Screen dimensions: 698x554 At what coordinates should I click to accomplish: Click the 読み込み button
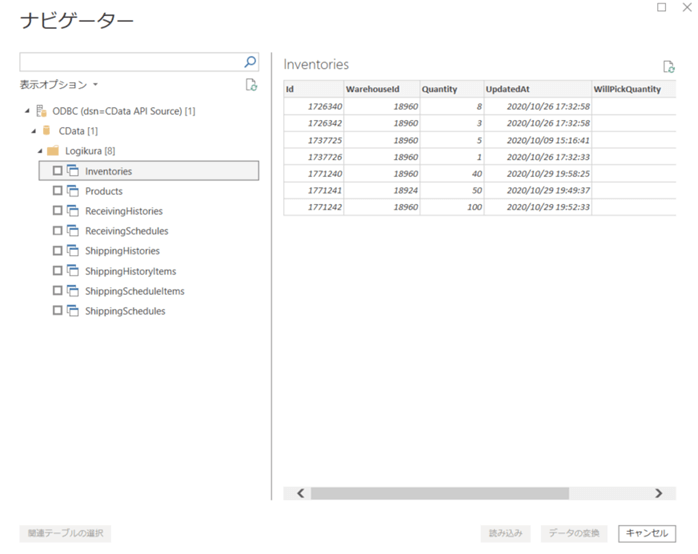click(x=506, y=533)
